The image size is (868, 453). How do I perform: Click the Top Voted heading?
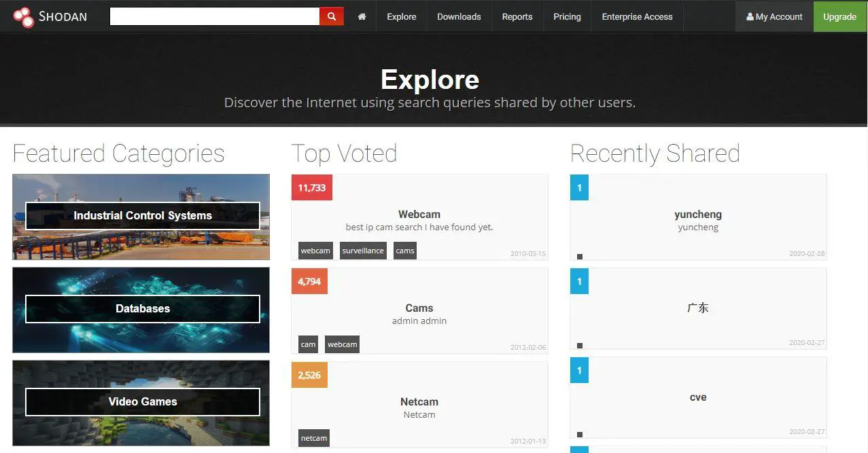tap(344, 153)
